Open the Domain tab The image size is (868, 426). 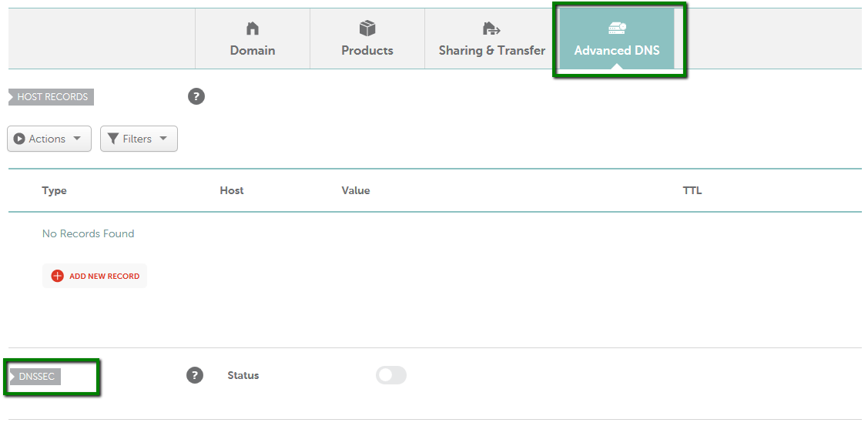coord(253,39)
